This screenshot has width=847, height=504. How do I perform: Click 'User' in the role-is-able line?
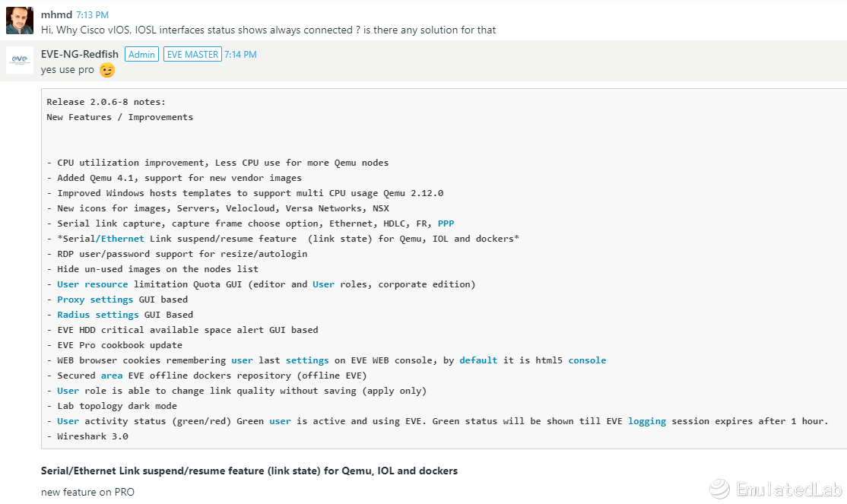[68, 391]
